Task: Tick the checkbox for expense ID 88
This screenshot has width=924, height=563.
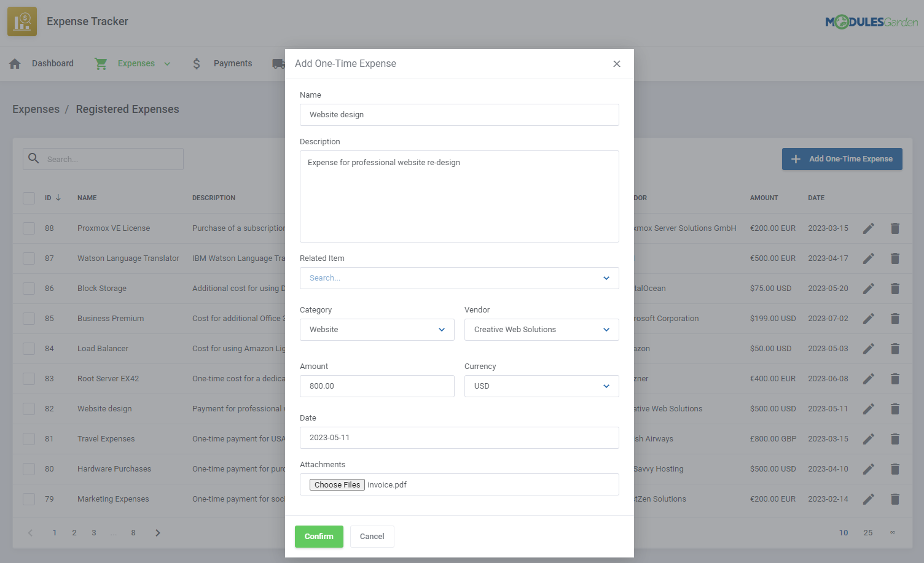Action: [x=29, y=228]
